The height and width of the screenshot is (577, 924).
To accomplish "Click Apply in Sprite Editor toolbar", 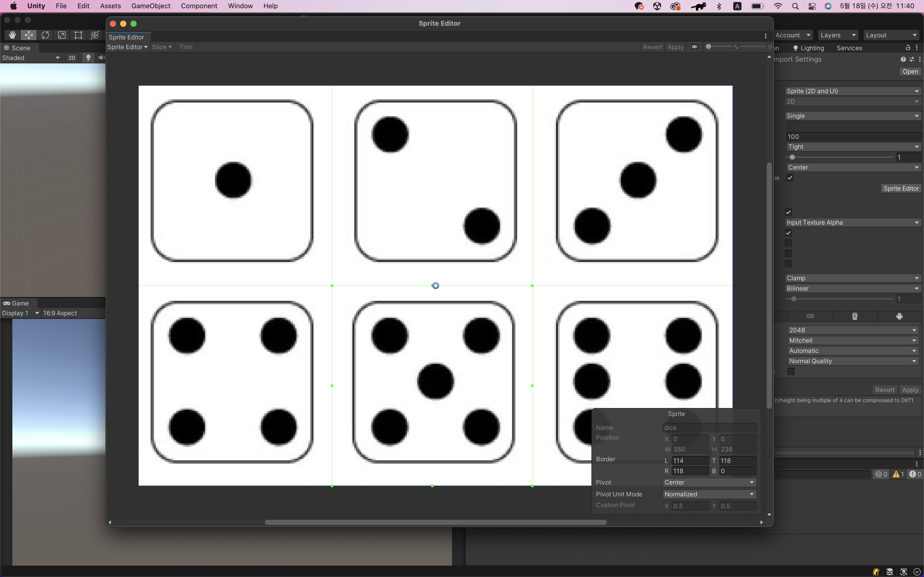I will coord(675,47).
